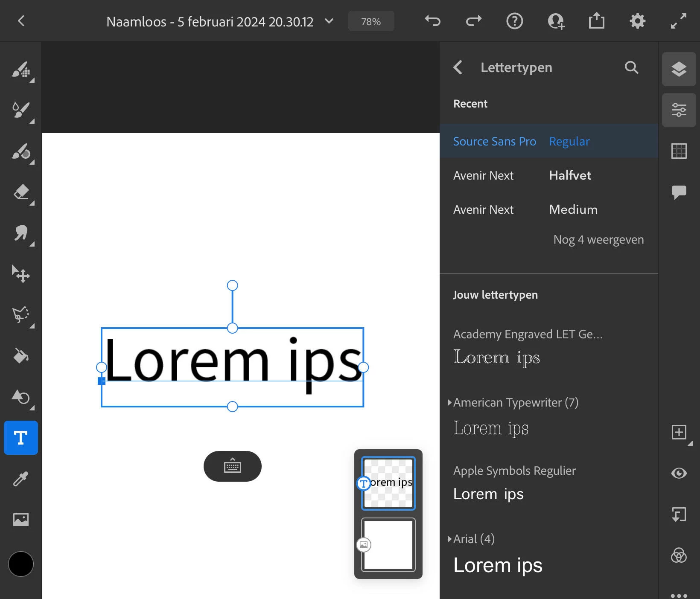Select the mixer brush tool
This screenshot has width=700, height=599.
[x=21, y=152]
